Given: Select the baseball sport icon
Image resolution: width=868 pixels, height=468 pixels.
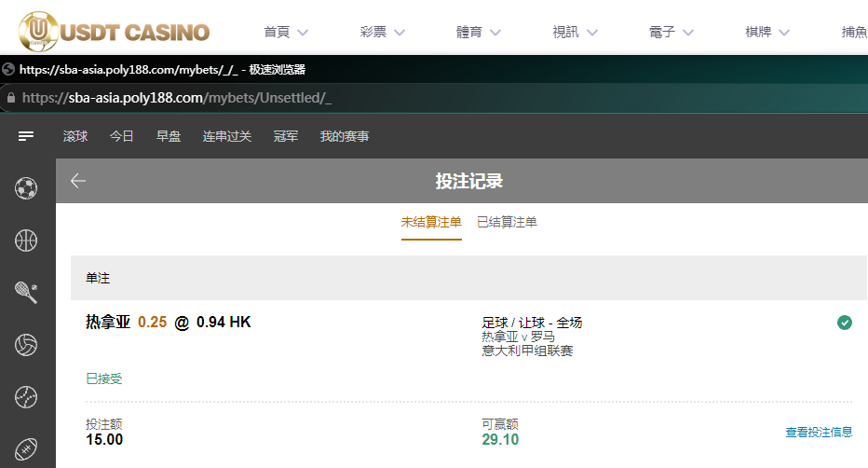Looking at the screenshot, I should [26, 397].
